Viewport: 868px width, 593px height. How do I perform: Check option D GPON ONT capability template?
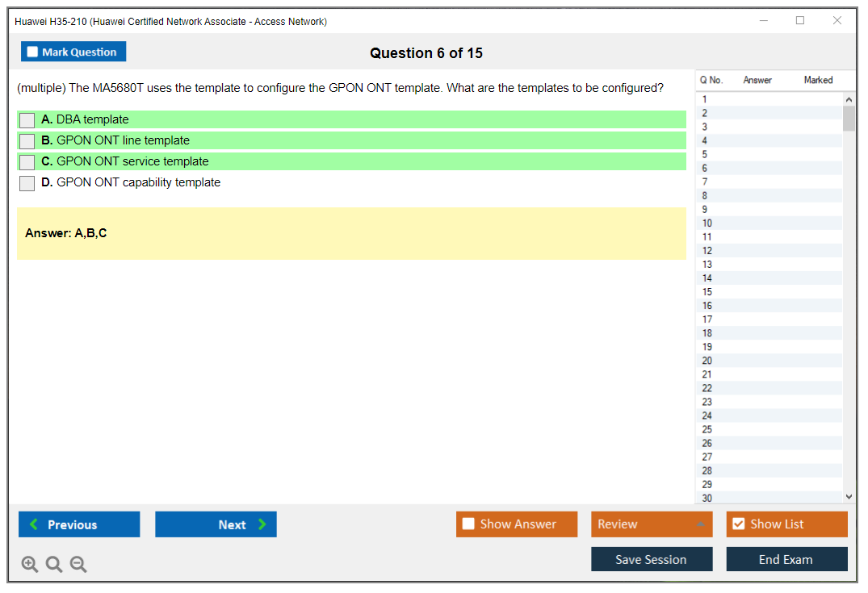point(27,183)
